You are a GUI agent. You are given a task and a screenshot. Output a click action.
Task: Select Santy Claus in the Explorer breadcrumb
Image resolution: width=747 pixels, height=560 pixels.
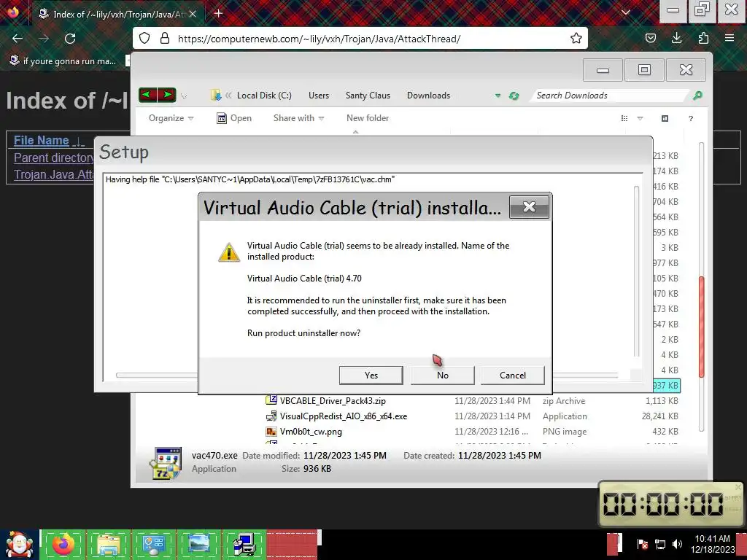point(368,96)
